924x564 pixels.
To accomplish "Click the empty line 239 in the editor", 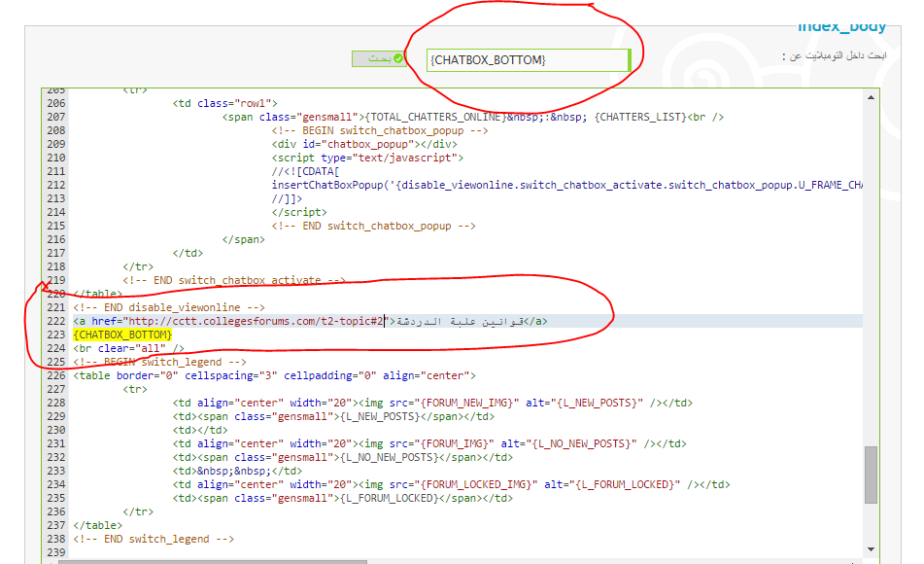I will point(465,552).
